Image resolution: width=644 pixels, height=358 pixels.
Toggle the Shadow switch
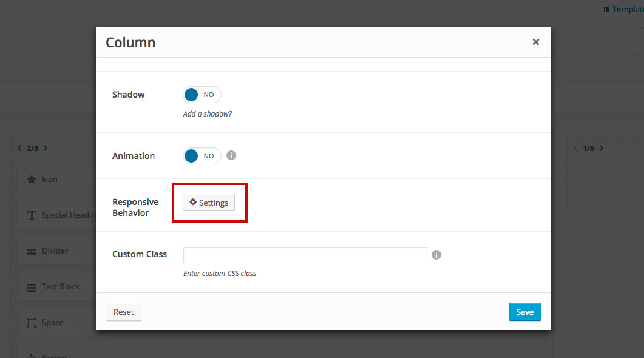tap(202, 95)
